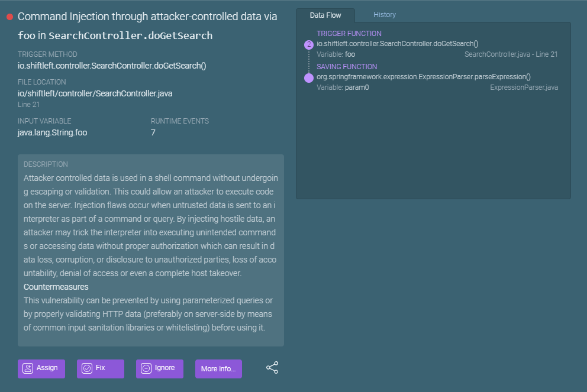
Task: Mark the finding with the Fix button
Action: click(x=100, y=368)
